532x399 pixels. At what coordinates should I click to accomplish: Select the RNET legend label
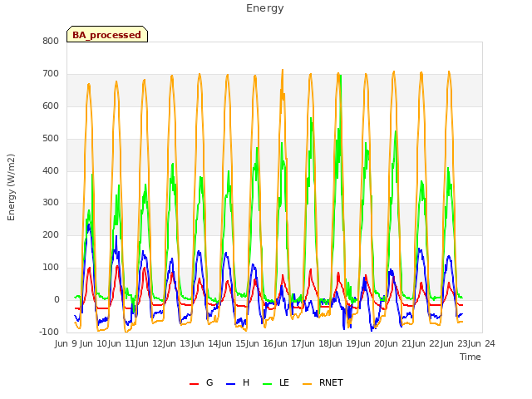(331, 382)
